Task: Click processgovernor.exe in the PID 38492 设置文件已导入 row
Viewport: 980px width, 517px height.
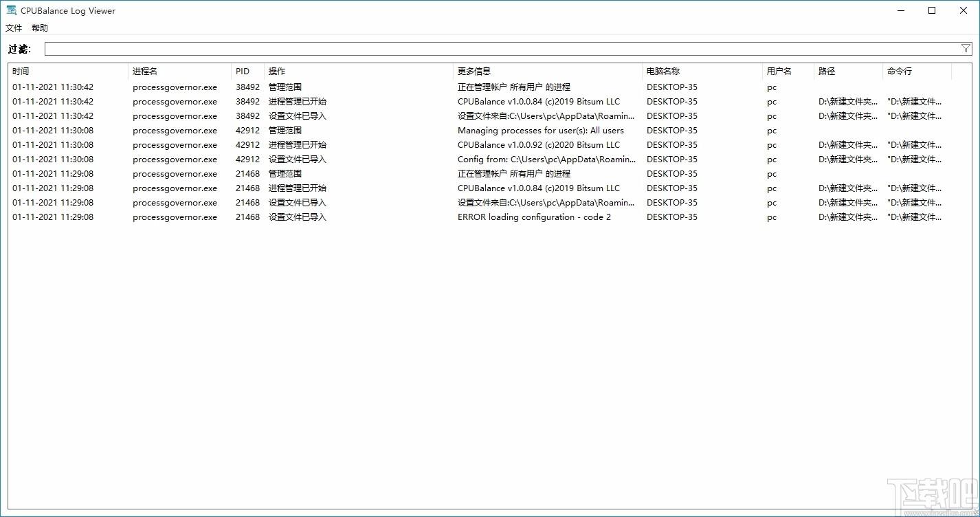Action: [175, 116]
